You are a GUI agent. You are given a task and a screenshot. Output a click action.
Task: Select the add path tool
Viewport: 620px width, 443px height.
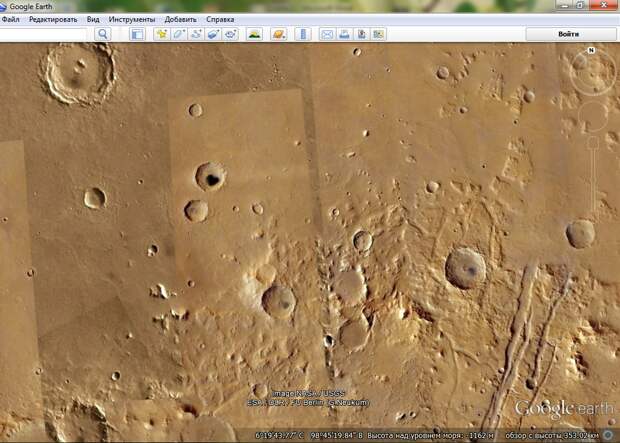[196, 34]
